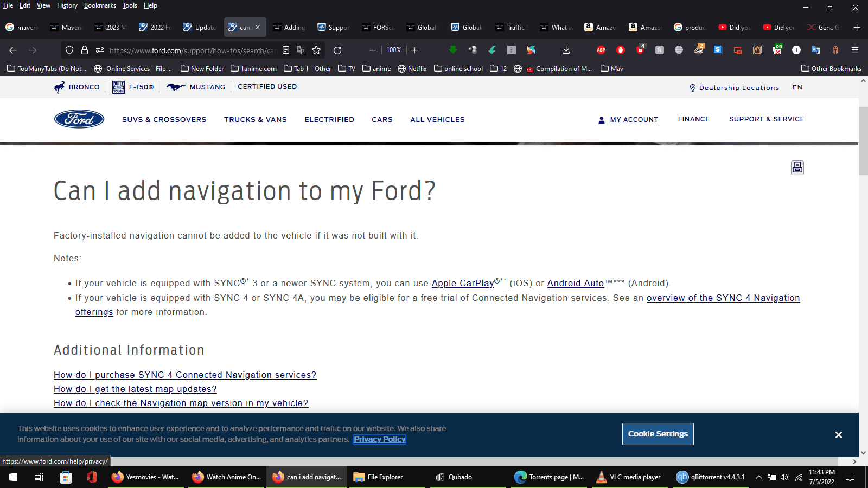Switch to the FORScan tab
The height and width of the screenshot is (488, 868).
pyautogui.click(x=378, y=27)
